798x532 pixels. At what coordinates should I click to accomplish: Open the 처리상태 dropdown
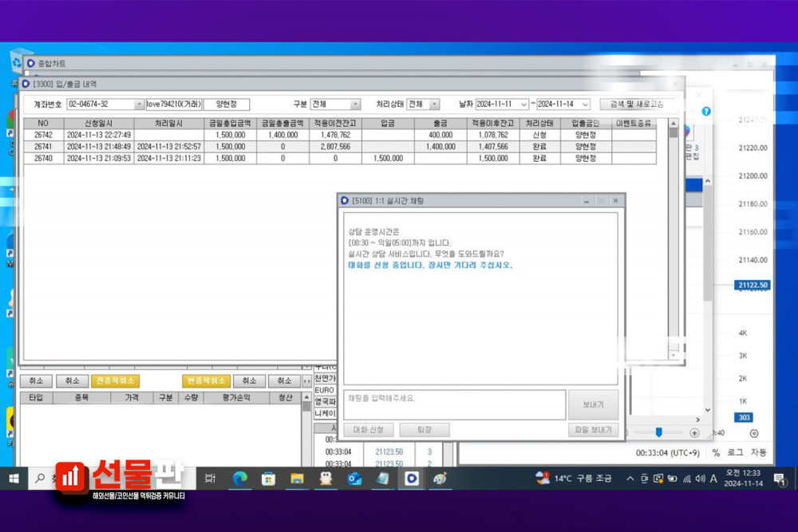pyautogui.click(x=434, y=104)
